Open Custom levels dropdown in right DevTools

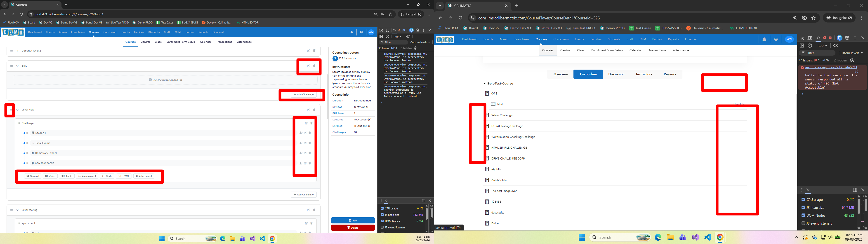pos(850,53)
